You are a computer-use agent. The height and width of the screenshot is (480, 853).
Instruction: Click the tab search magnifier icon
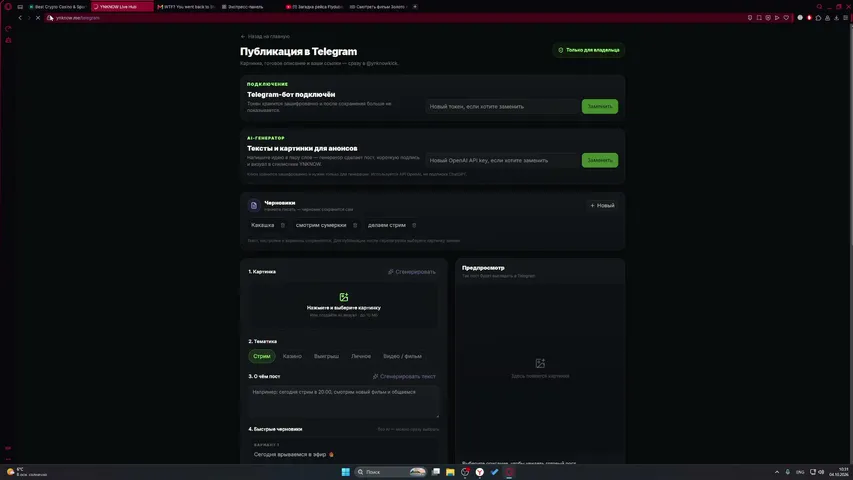coord(819,7)
